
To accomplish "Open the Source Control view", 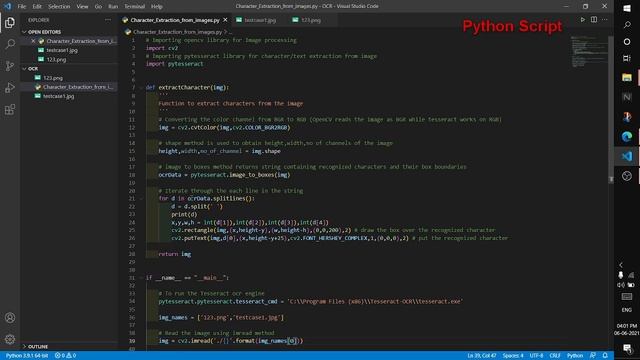I will pos(10,66).
